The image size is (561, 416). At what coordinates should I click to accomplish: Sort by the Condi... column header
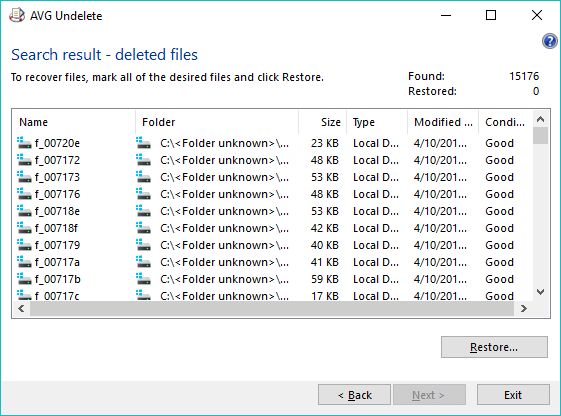(505, 122)
